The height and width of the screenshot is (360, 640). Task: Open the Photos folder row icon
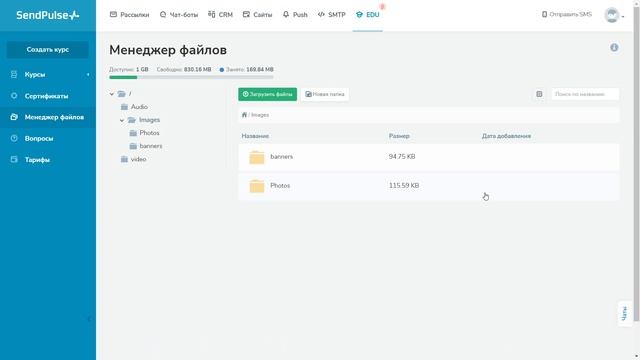(257, 186)
